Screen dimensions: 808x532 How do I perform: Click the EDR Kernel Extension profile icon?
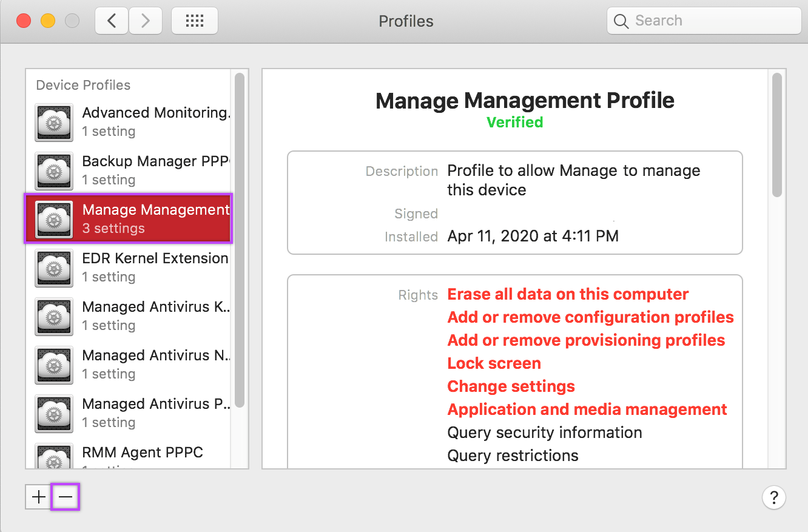pos(55,268)
